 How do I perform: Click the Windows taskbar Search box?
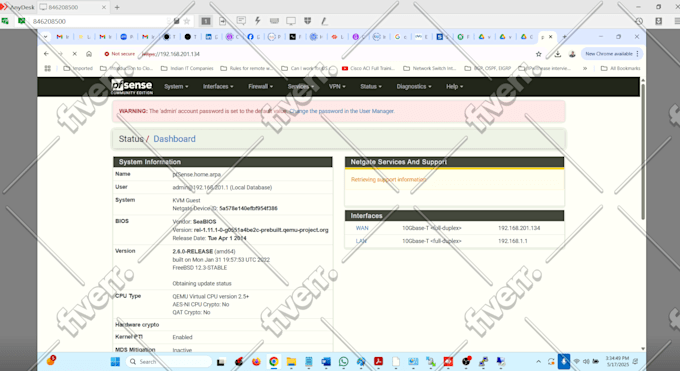pos(169,361)
